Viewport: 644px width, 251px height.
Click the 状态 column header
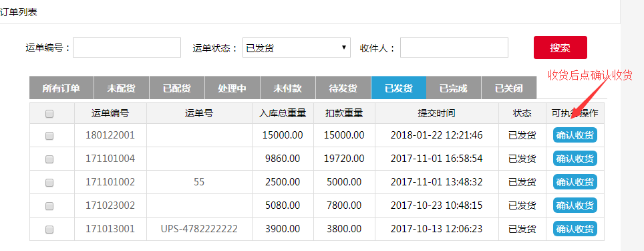[x=522, y=114]
